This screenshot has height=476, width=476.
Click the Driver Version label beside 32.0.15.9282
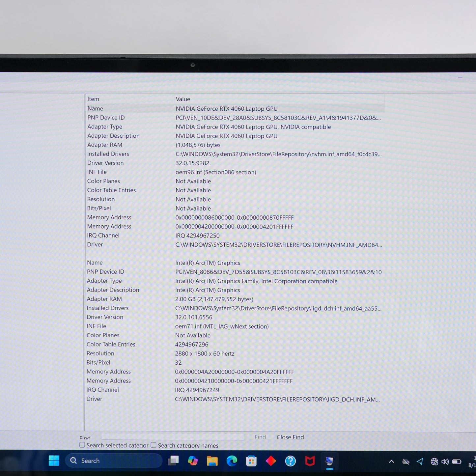[x=105, y=163]
